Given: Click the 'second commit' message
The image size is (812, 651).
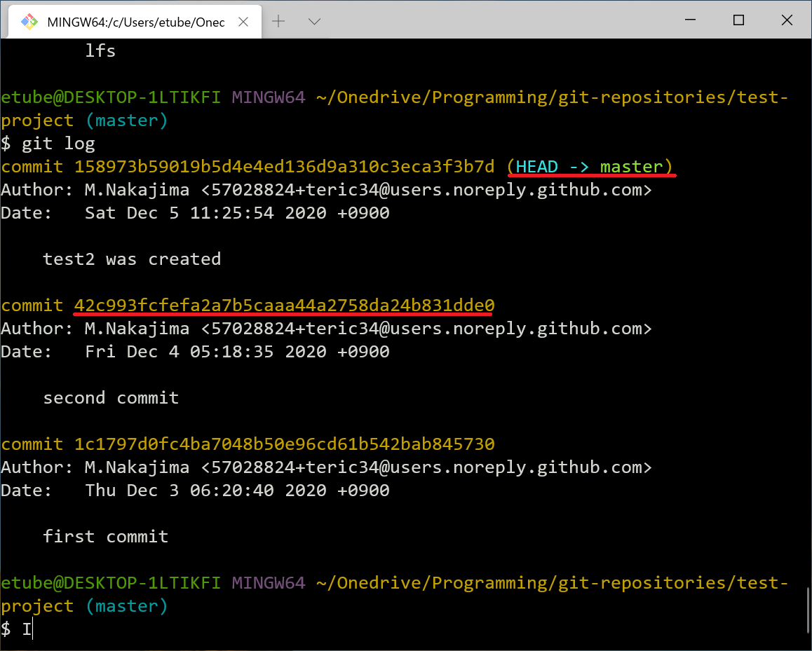Looking at the screenshot, I should pos(111,397).
